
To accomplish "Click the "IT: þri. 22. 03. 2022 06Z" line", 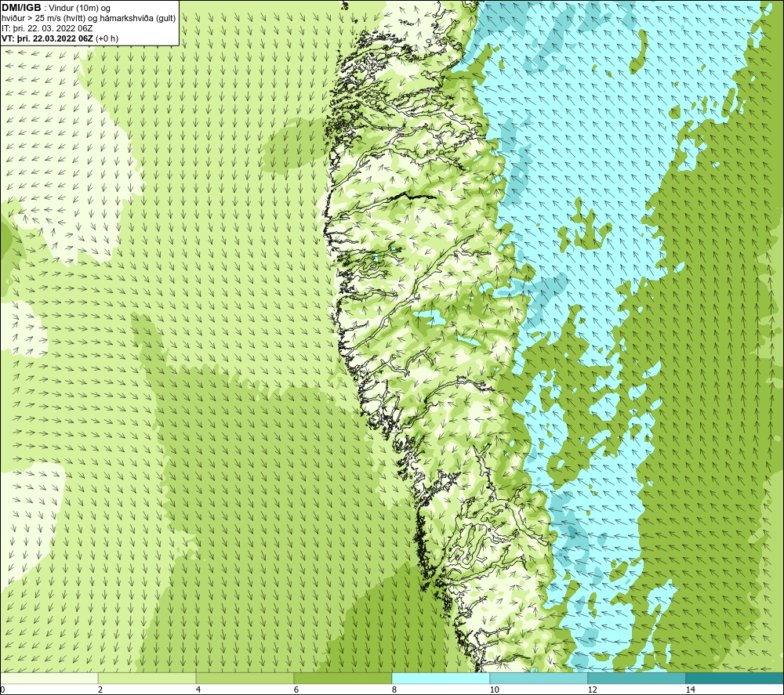I will [47, 28].
